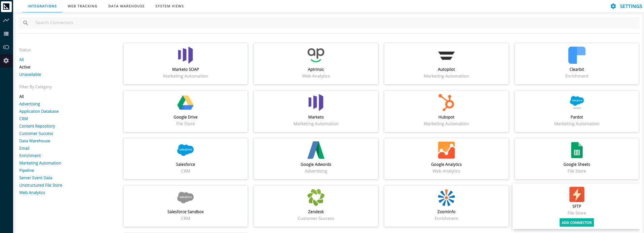Open the settings gear in the left sidebar
This screenshot has width=644, height=233.
[x=6, y=61]
